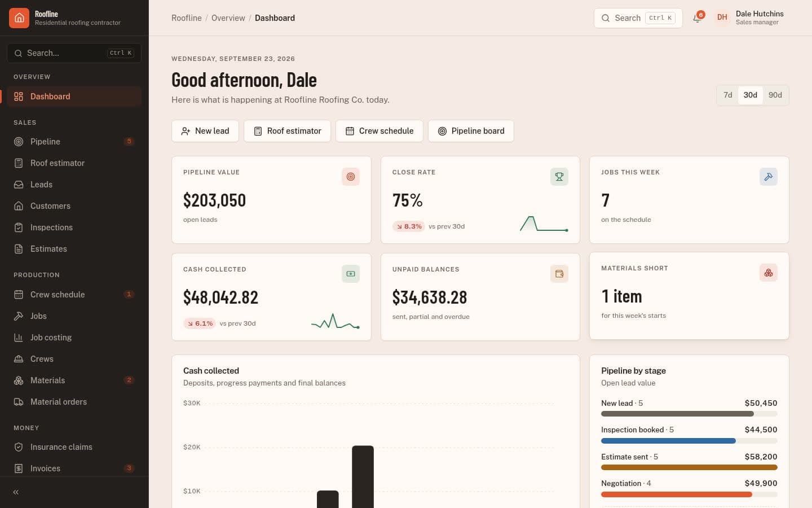812x508 pixels.
Task: Select the 7d time range
Action: [728, 95]
